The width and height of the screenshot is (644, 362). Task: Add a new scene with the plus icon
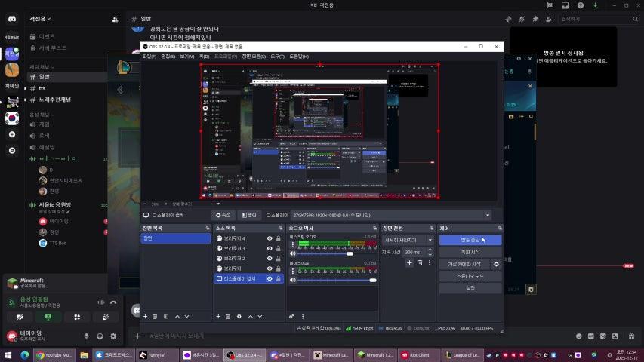(x=145, y=316)
